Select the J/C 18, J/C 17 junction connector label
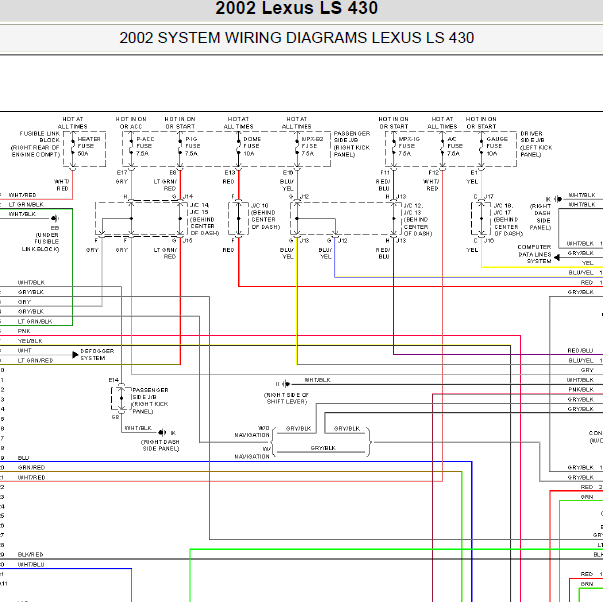 (x=508, y=219)
